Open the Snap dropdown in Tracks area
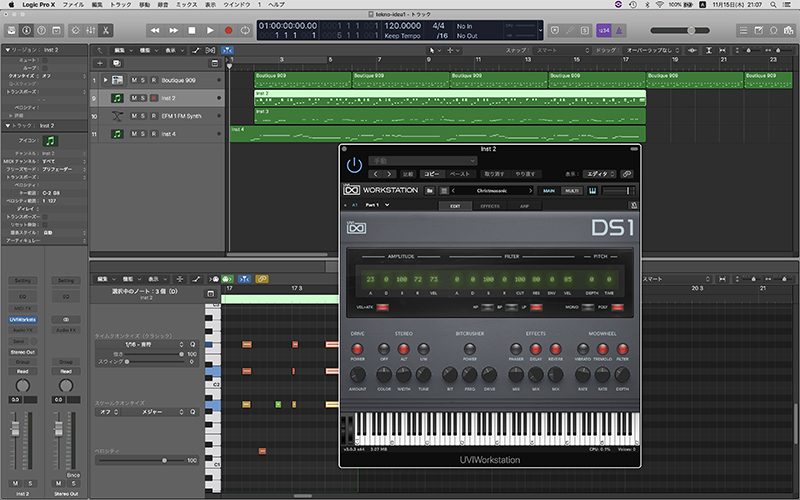 pos(562,51)
